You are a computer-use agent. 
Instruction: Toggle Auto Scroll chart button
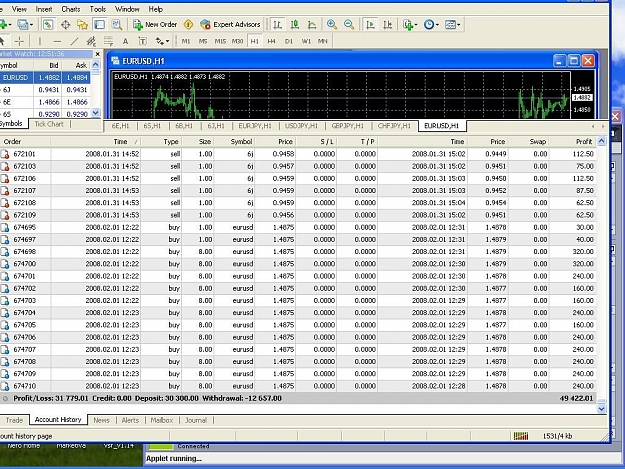pyautogui.click(x=370, y=25)
